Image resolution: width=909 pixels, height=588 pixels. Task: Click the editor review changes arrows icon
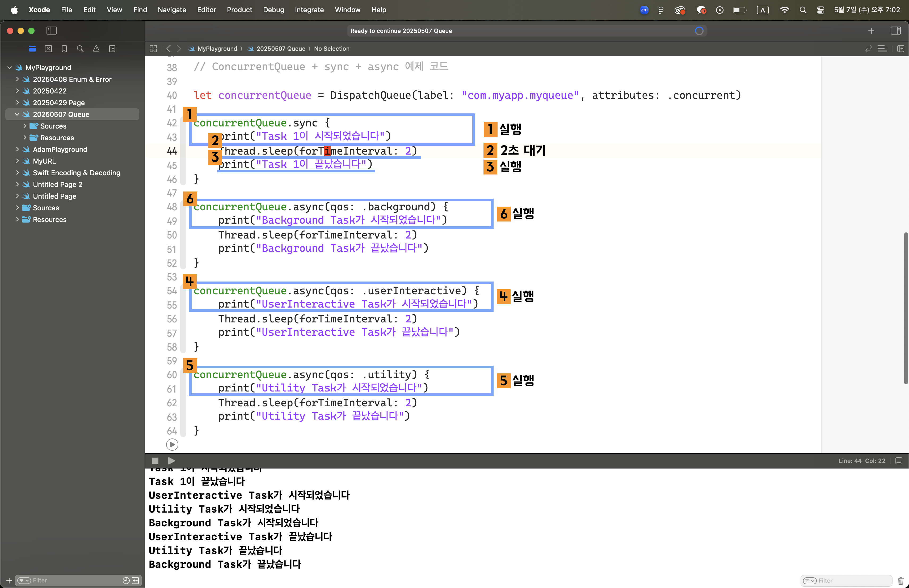click(869, 48)
